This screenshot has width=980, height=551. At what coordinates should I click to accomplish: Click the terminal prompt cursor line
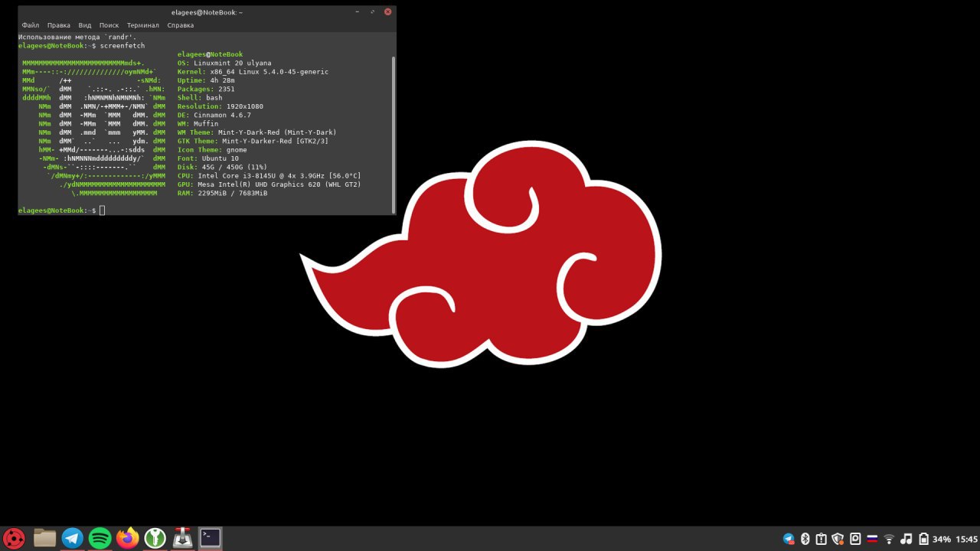pos(61,210)
